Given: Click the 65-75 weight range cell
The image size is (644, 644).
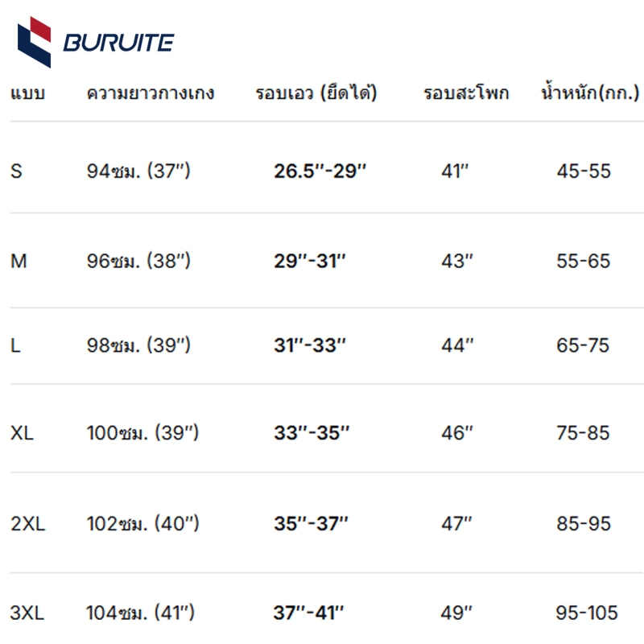Looking at the screenshot, I should [x=584, y=346].
